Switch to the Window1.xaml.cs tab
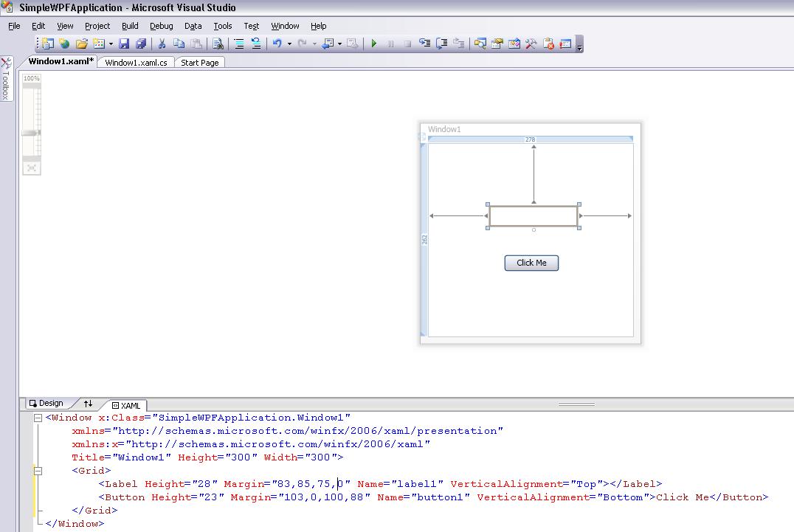794x532 pixels. (136, 63)
